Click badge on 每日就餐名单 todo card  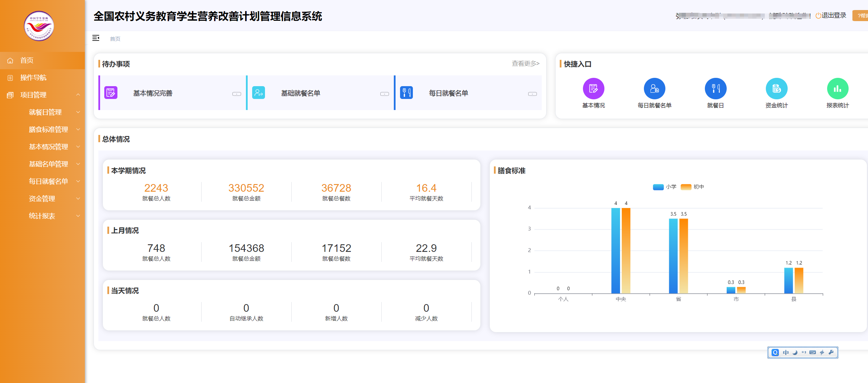click(532, 94)
